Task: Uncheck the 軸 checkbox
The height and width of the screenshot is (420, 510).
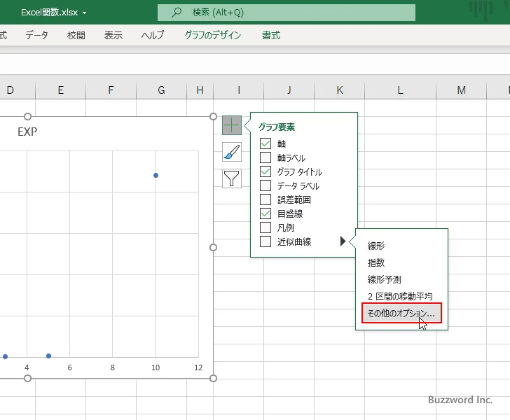Action: tap(266, 143)
